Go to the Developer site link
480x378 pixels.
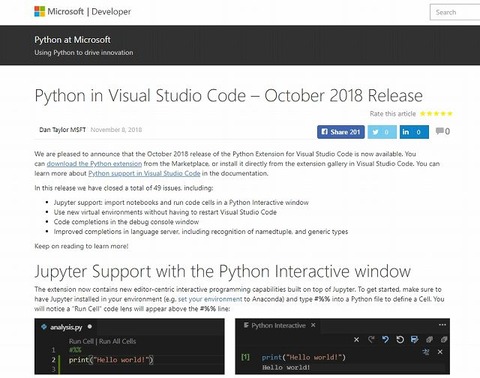click(111, 12)
